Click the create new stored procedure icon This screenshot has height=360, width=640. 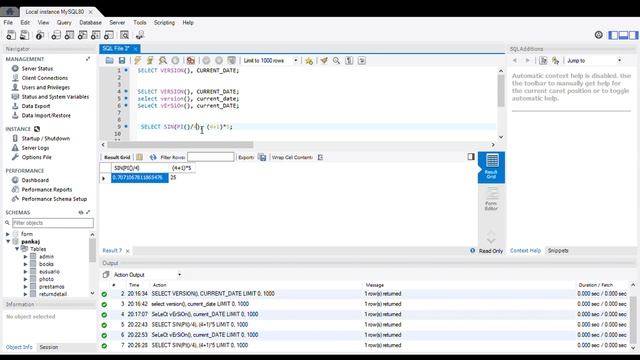(96, 35)
